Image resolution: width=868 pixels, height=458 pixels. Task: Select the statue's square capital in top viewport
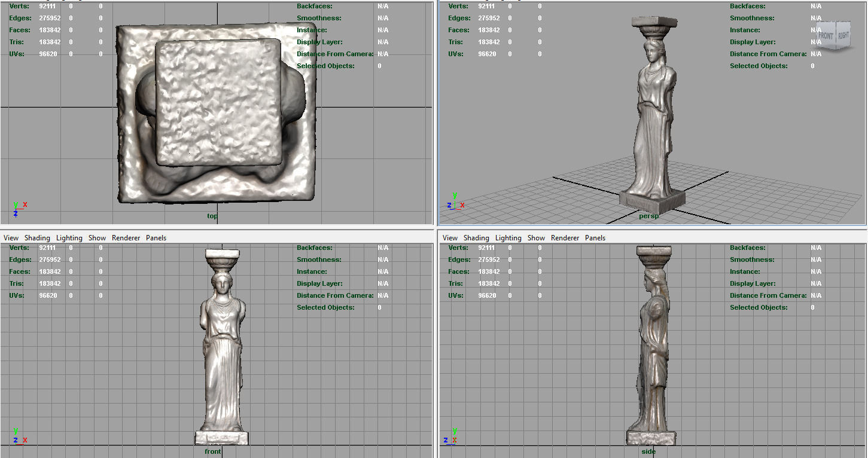tap(218, 102)
